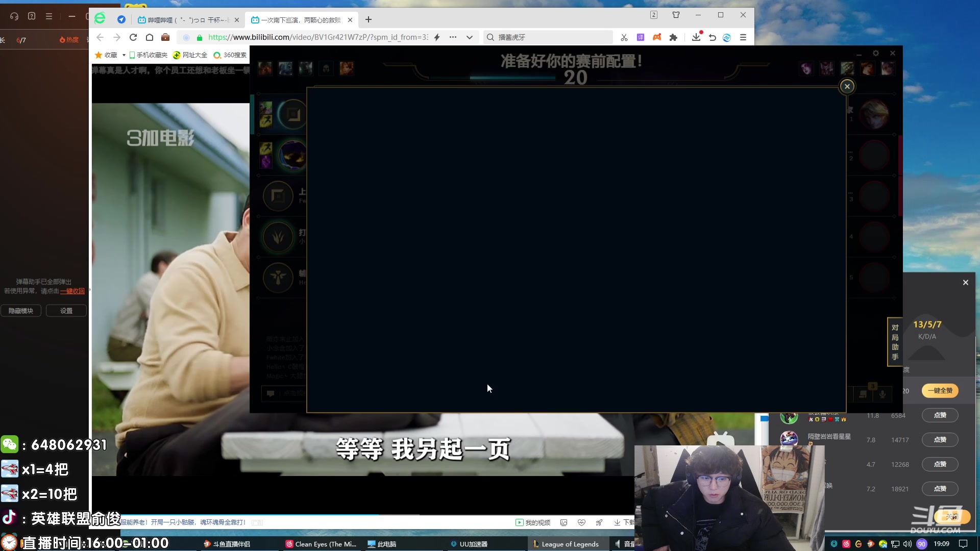Click the headphone icon at top-left toolbar
Viewport: 980px width, 551px height.
pyautogui.click(x=14, y=16)
